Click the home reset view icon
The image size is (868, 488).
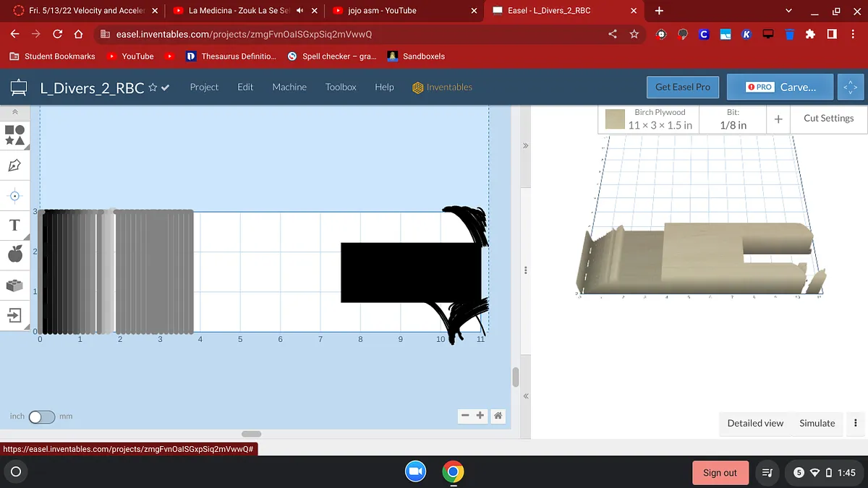(498, 416)
